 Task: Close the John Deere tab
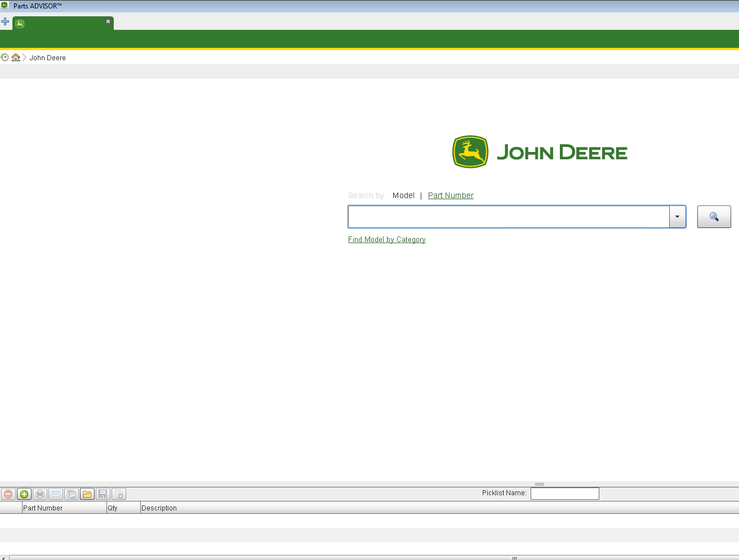108,21
